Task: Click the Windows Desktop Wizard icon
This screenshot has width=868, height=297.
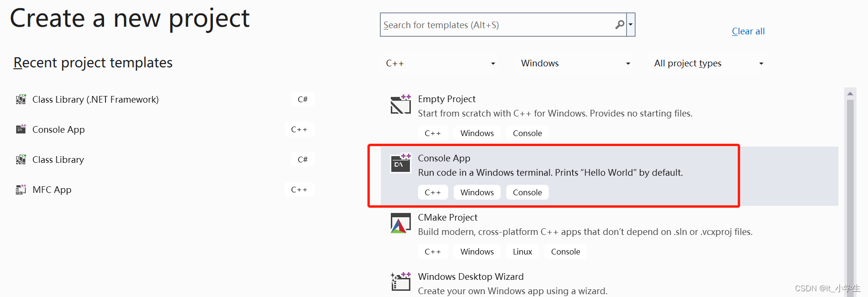Action: (x=400, y=282)
